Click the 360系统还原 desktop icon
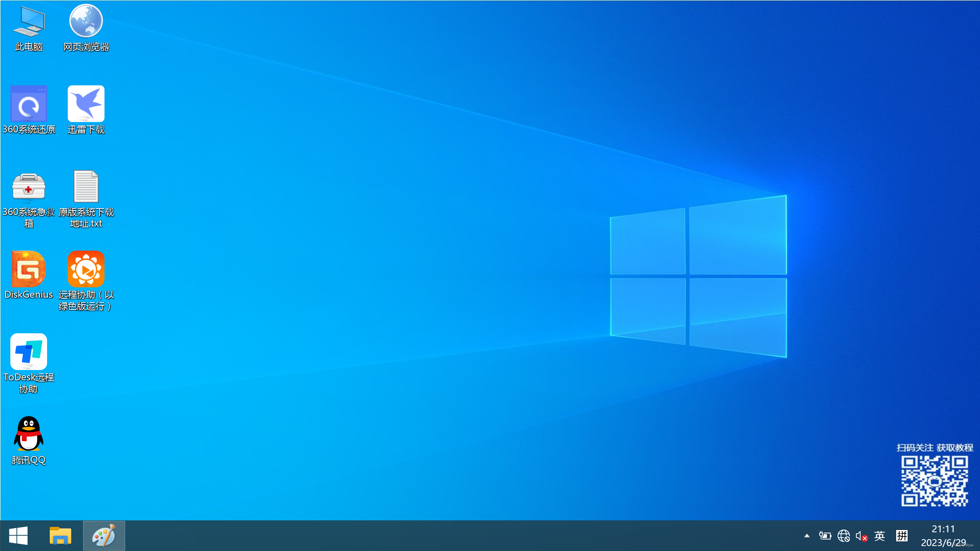Screen dimensions: 980x551 29,104
